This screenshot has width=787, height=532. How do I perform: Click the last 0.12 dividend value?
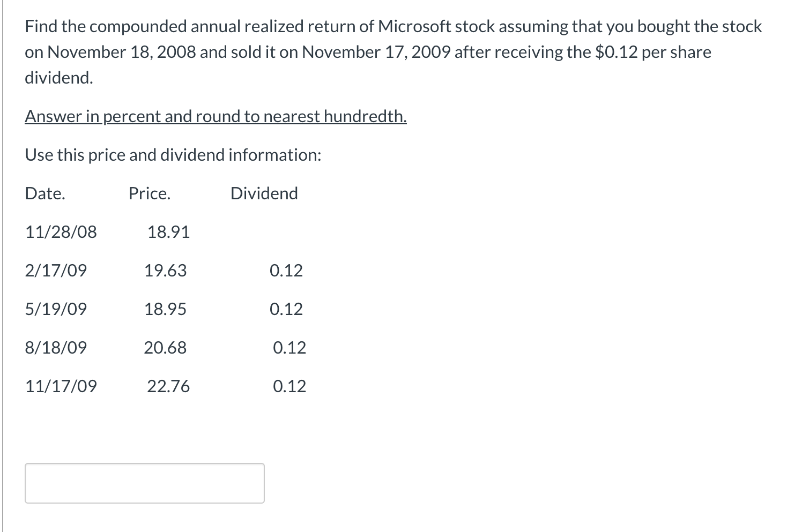289,386
